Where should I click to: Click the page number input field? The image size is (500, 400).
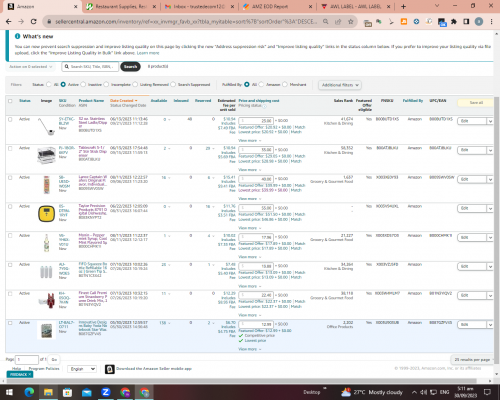[27, 360]
